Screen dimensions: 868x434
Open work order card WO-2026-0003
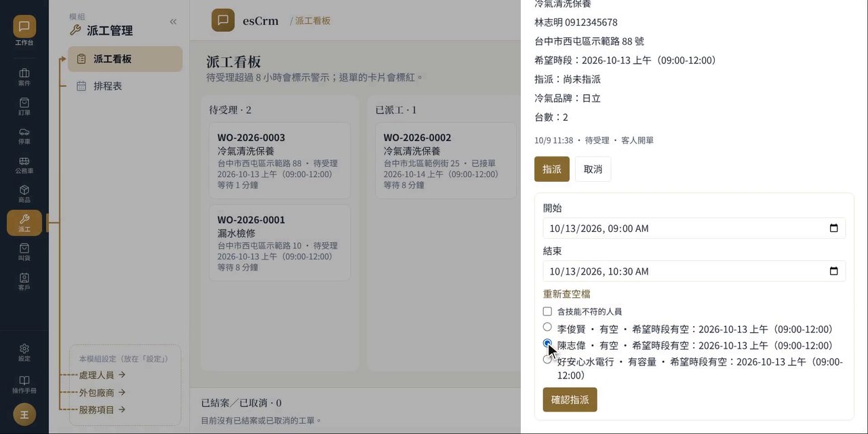click(279, 161)
